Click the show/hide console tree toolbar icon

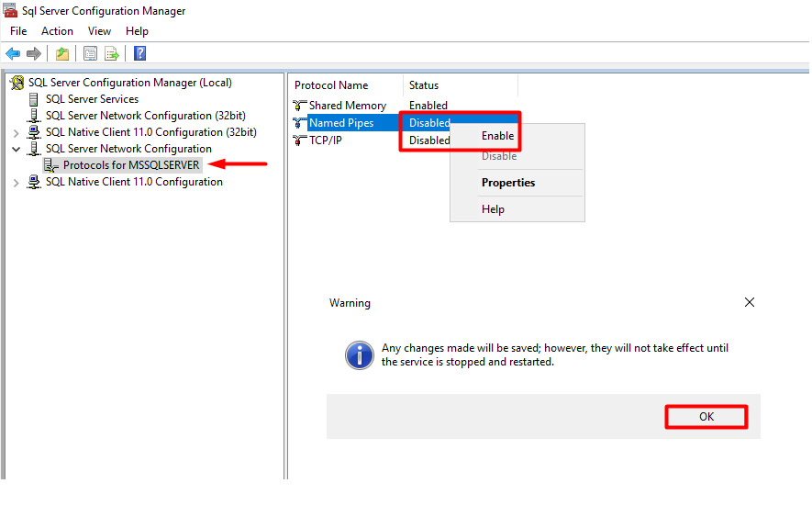(x=90, y=53)
